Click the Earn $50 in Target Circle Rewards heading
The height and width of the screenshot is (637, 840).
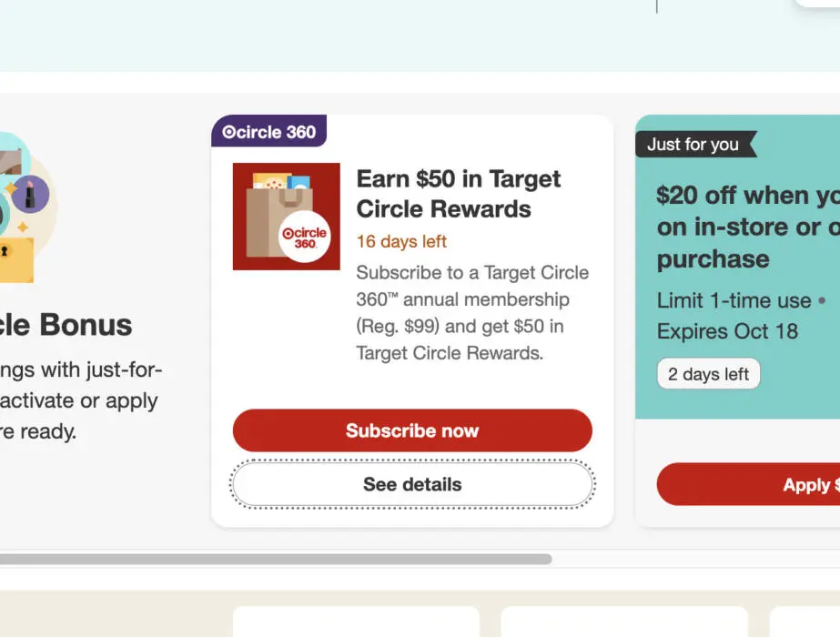click(458, 194)
